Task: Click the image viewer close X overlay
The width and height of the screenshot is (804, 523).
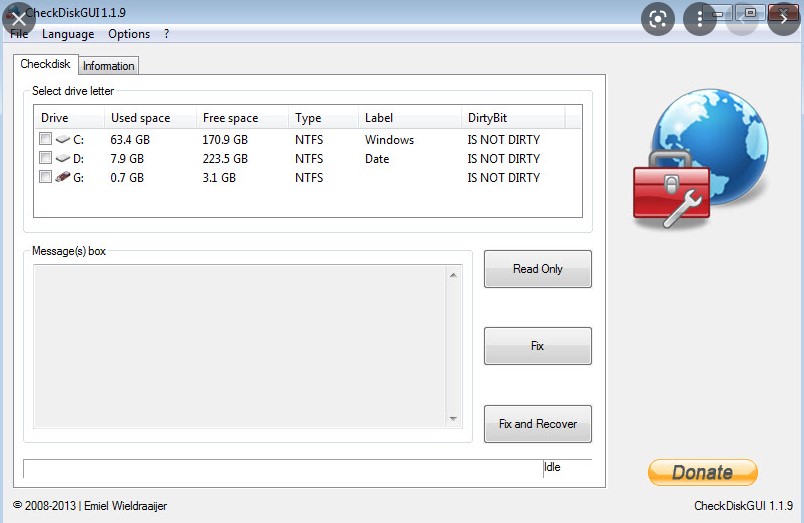Action: click(x=19, y=19)
